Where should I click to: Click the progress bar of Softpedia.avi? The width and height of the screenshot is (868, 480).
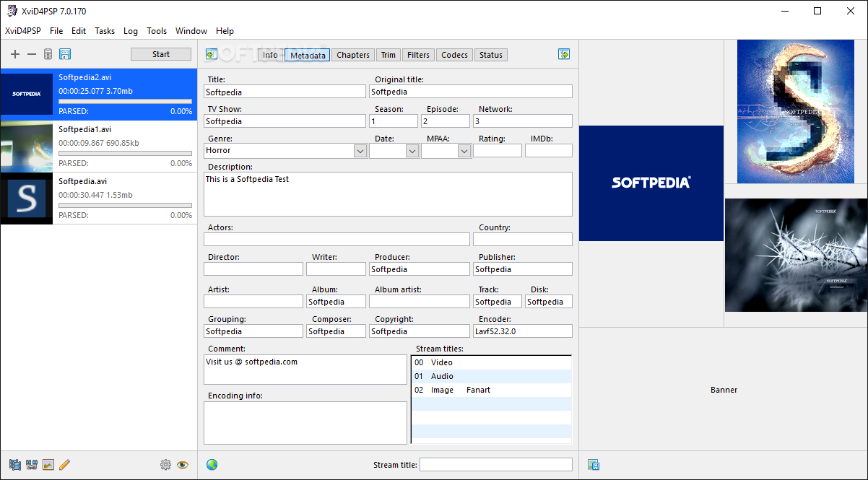[125, 205]
